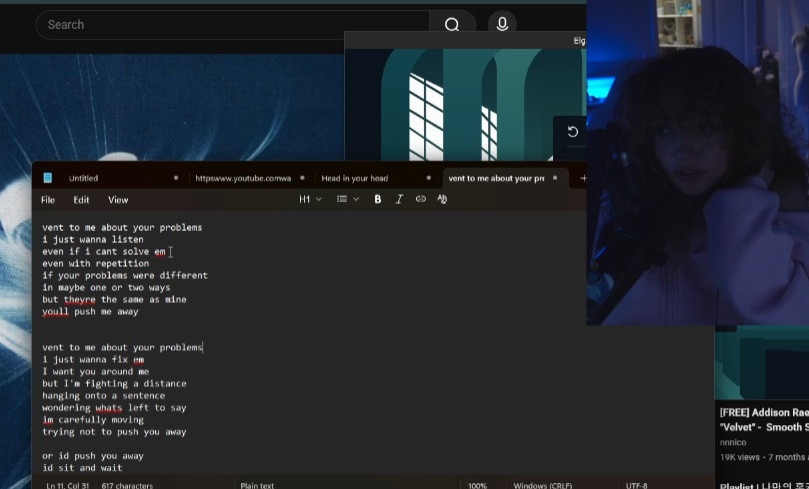Click the 19K views text under the video
Screen dimensions: 809x489
(x=739, y=457)
